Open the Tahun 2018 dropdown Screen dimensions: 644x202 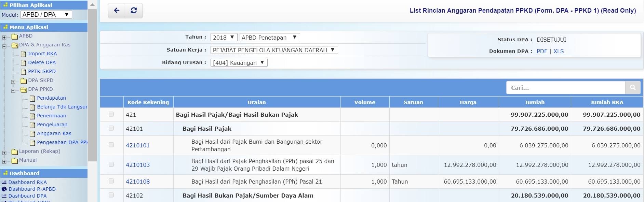click(224, 38)
